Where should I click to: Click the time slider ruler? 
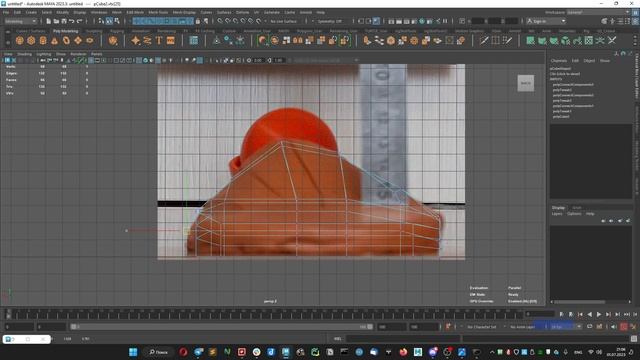(x=264, y=314)
